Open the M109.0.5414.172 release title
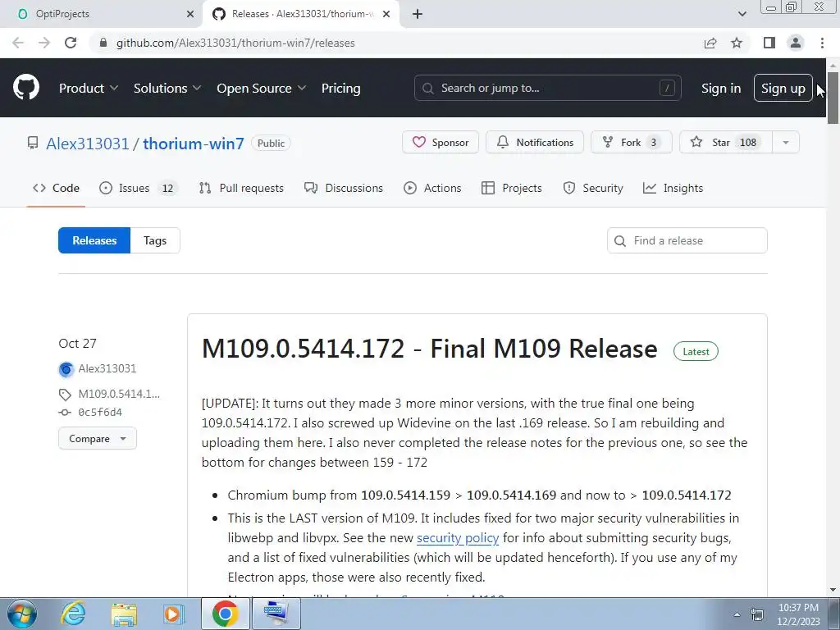Screen dimensions: 840x630 click(x=429, y=349)
